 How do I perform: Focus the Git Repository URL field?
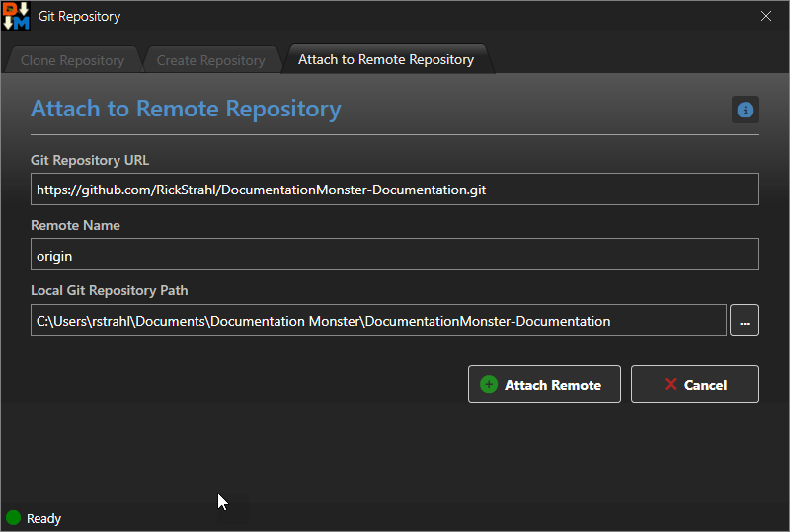394,190
